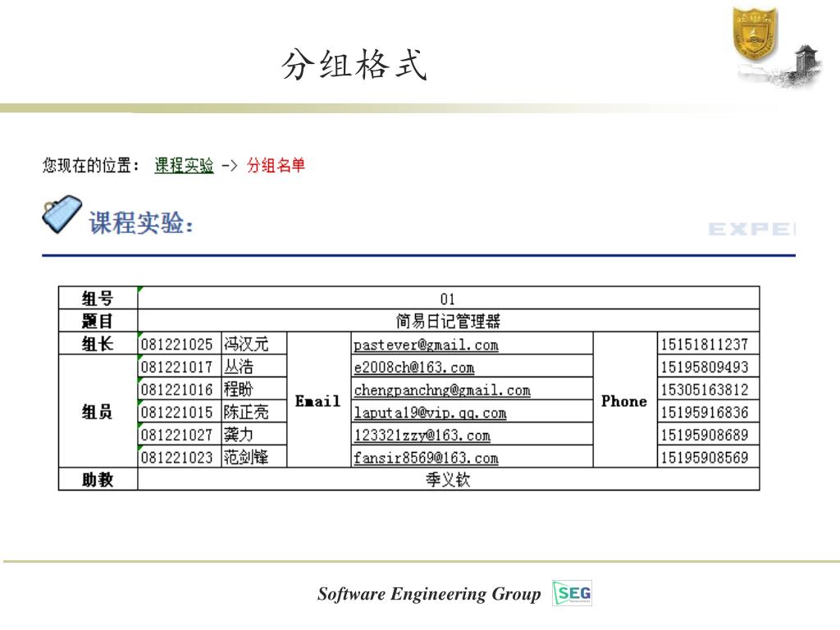Select the name cell 程盼

(253, 389)
